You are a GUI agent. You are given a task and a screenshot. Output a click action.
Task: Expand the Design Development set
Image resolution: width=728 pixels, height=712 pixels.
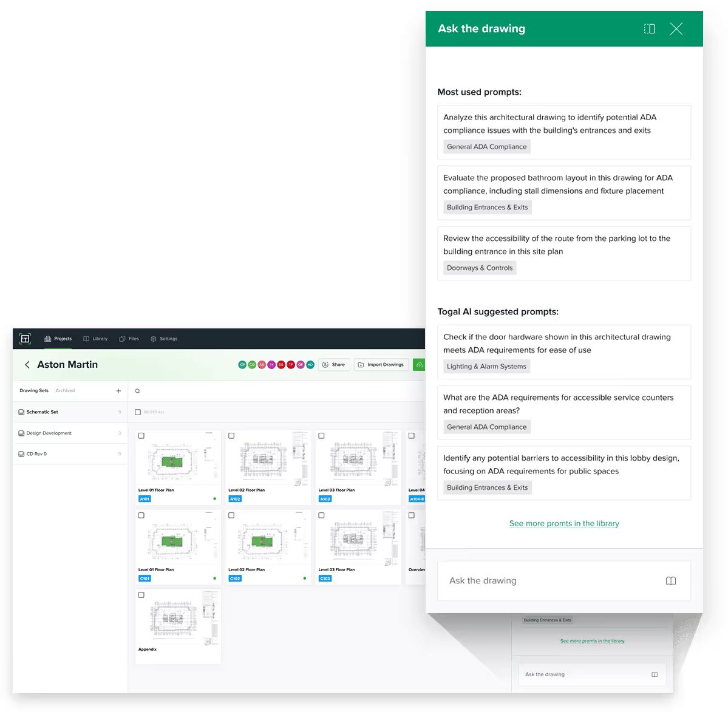point(49,433)
